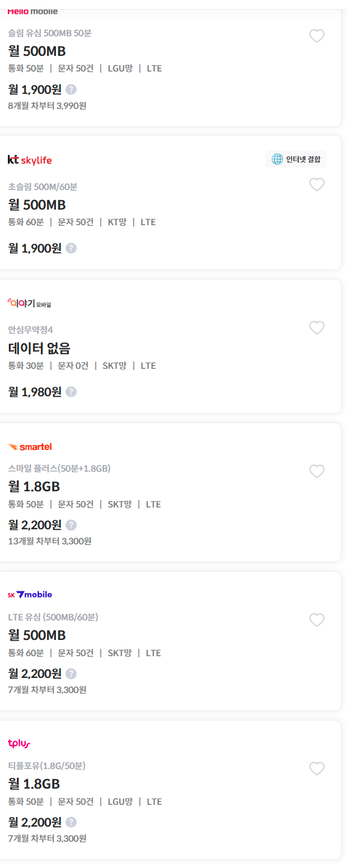Open LTE 유심 (500MB/60분) plan details

[x=53, y=617]
